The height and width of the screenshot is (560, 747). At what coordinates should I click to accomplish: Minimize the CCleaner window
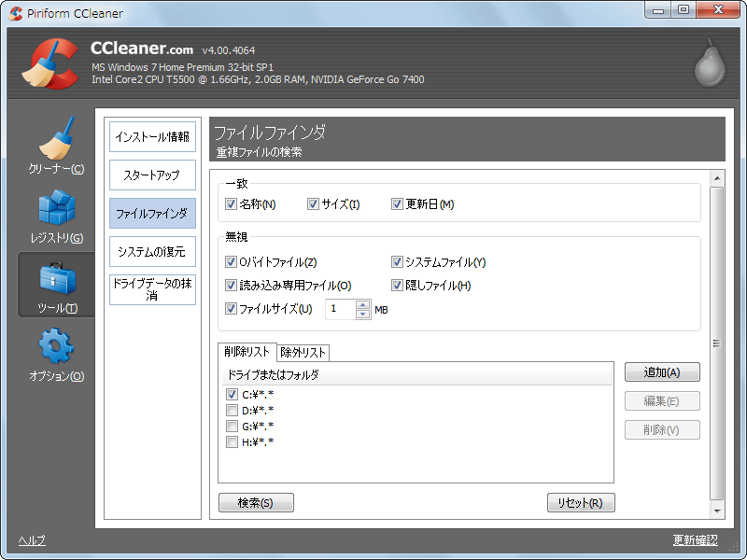pos(658,10)
